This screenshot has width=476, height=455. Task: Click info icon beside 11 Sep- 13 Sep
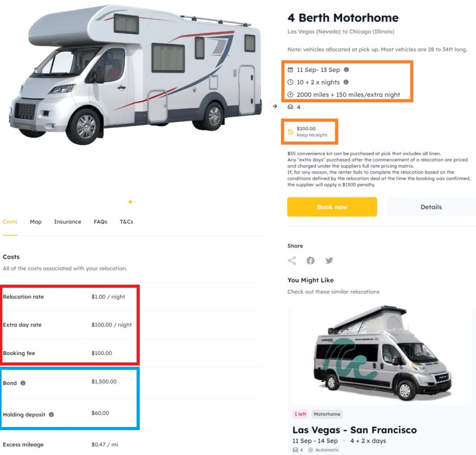346,70
